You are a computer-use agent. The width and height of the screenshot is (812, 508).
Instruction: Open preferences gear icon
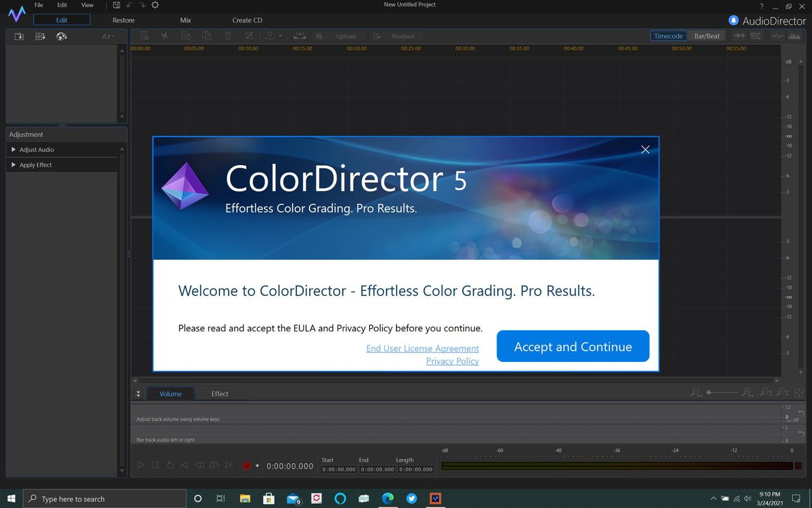point(155,5)
